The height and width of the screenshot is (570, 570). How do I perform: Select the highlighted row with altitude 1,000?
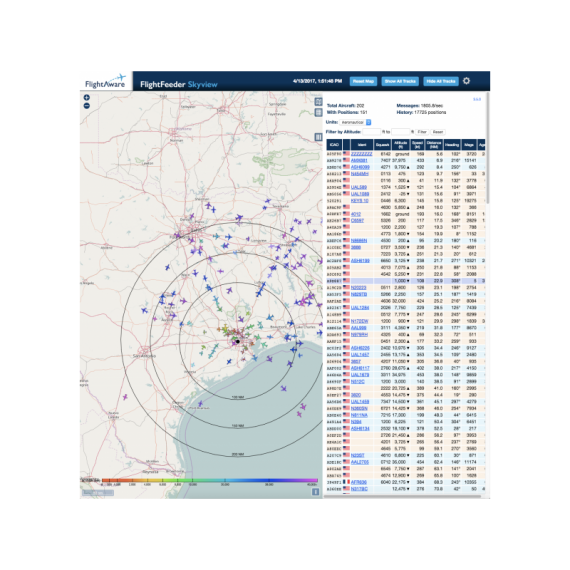pos(406,281)
